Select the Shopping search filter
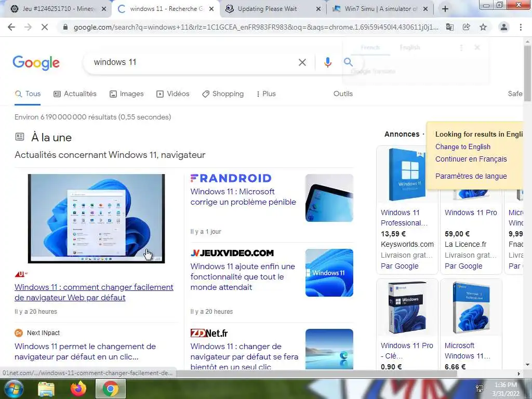532x399 pixels. [223, 94]
